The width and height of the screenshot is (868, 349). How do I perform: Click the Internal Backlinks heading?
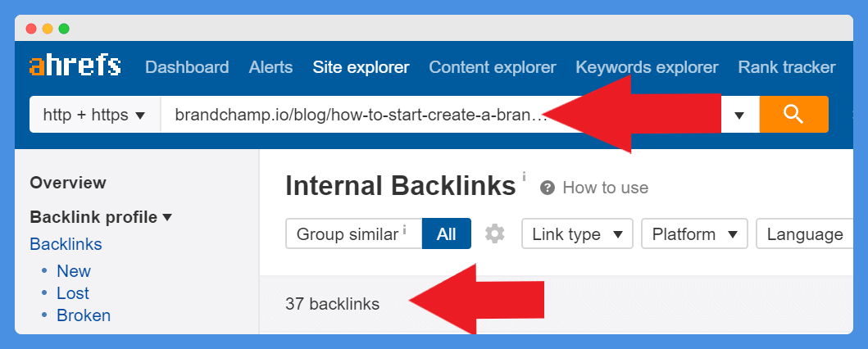(401, 186)
